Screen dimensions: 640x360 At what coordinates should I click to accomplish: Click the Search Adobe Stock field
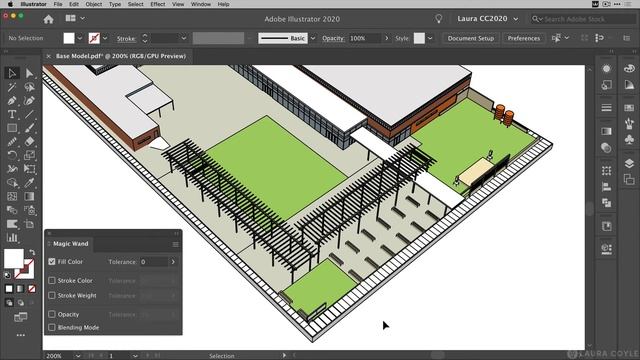[x=583, y=19]
